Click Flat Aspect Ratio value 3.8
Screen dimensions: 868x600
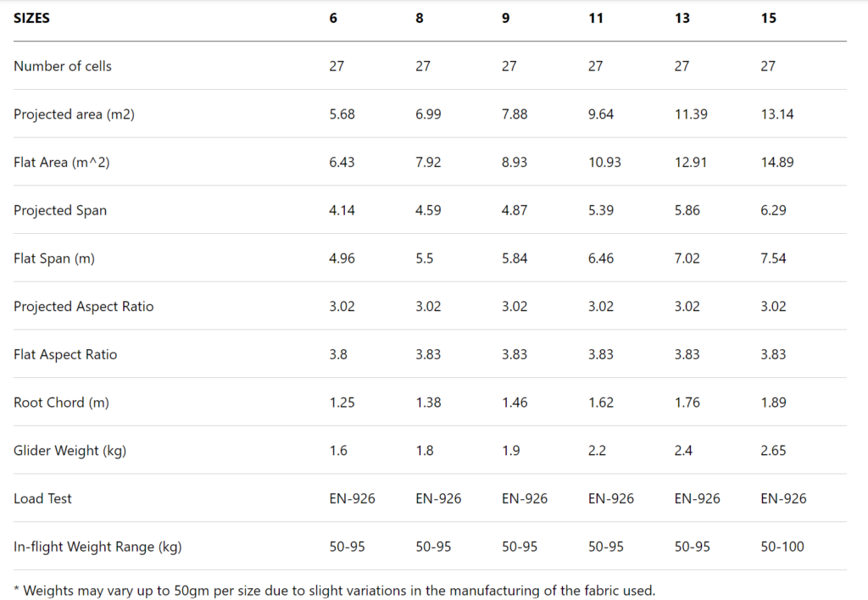click(x=338, y=354)
